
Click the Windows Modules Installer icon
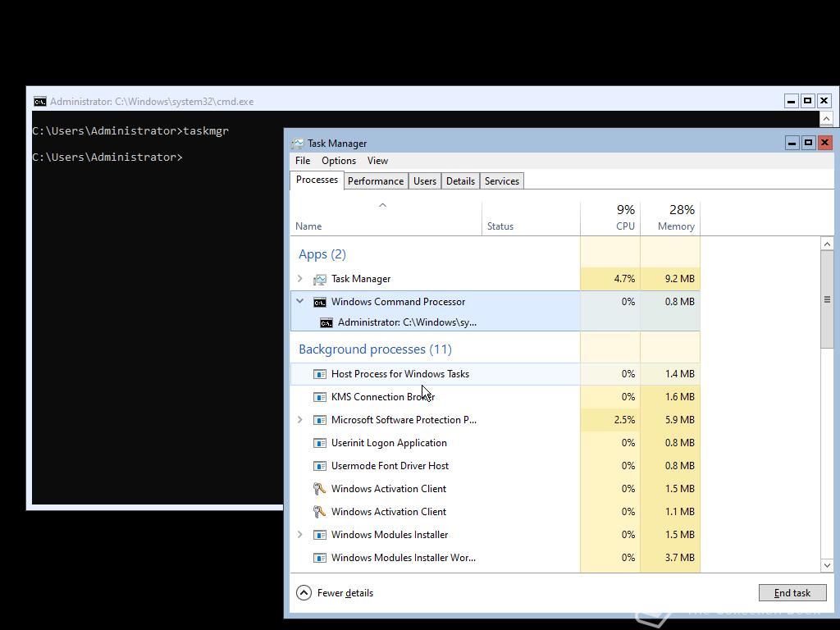320,535
